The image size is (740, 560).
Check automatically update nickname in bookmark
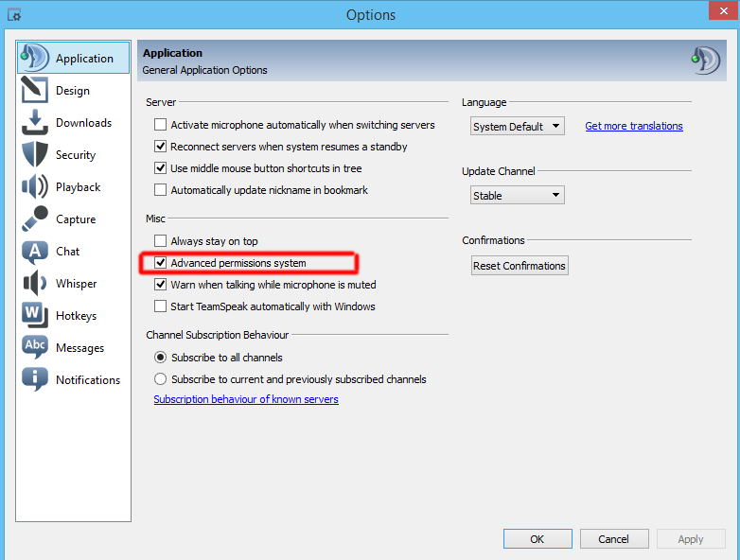pos(161,189)
